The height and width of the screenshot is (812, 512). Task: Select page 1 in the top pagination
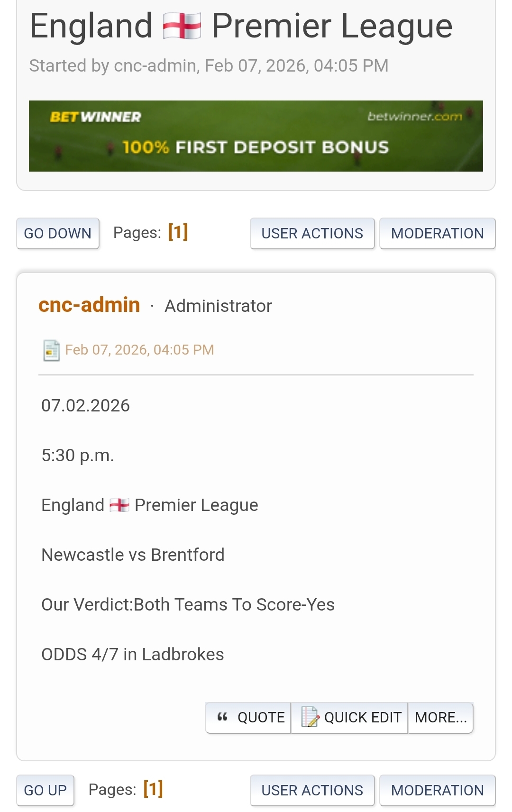pyautogui.click(x=178, y=232)
